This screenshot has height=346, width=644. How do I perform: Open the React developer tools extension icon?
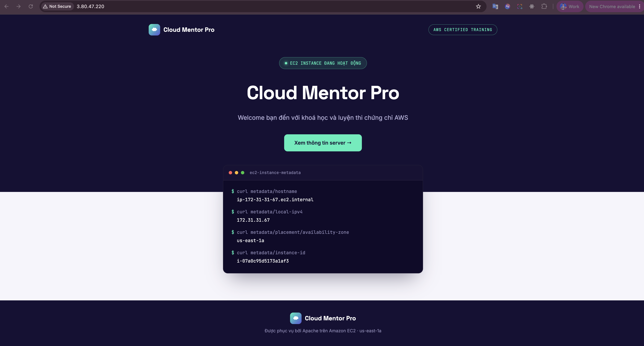point(532,6)
